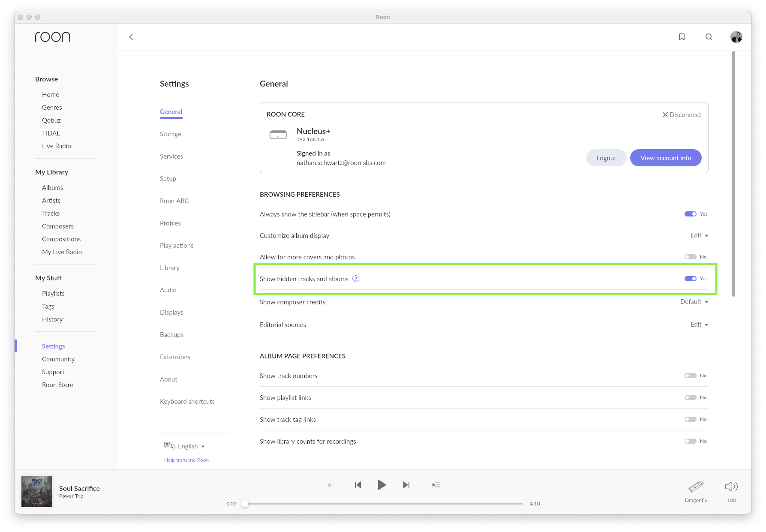Click the back arrow icon
The image size is (766, 532).
coord(131,37)
